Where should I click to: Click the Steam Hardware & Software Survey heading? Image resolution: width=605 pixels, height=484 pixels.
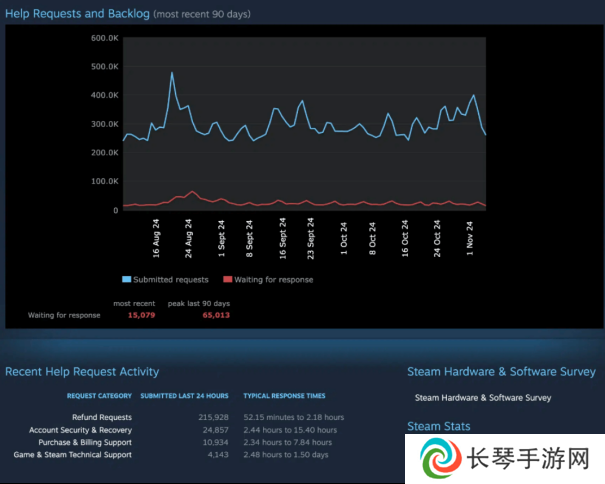pos(502,372)
